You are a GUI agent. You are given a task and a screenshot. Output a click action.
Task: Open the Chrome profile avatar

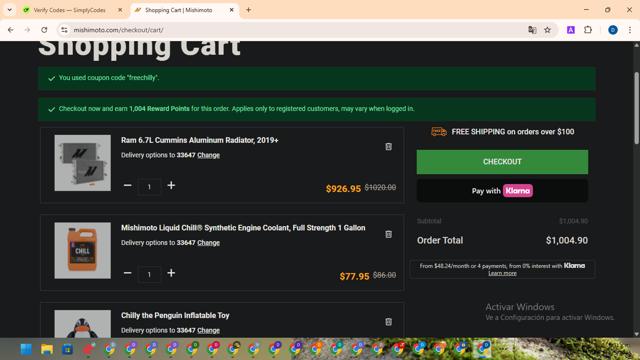[613, 30]
